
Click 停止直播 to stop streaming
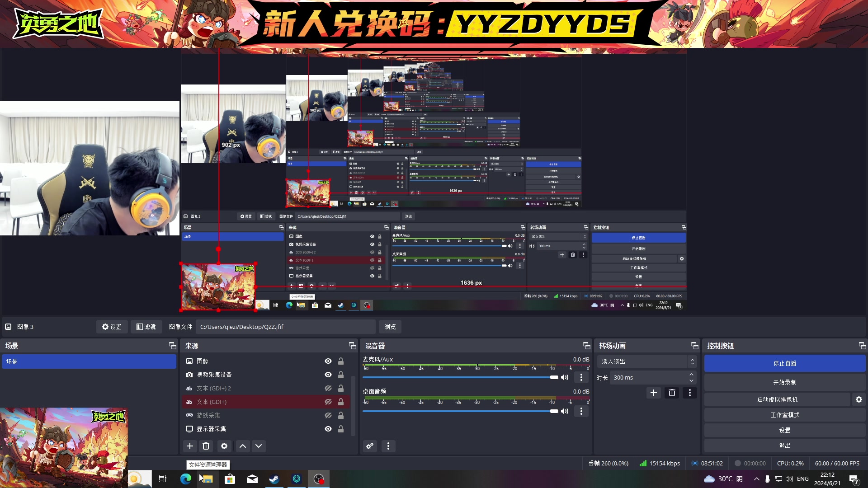pos(785,363)
